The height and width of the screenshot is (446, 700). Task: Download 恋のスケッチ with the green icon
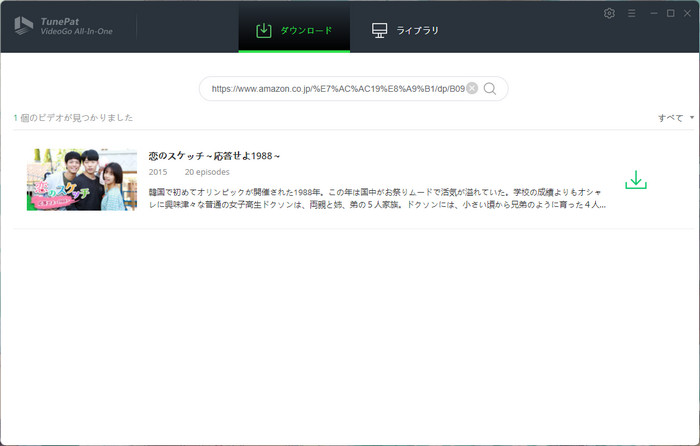click(636, 179)
